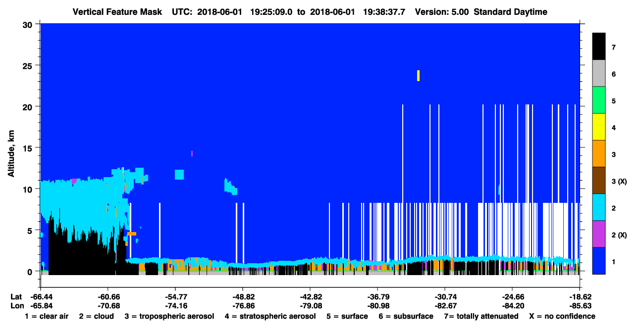Click the orange tropospheric aerosol legend swatch
The height and width of the screenshot is (330, 644).
click(x=599, y=154)
